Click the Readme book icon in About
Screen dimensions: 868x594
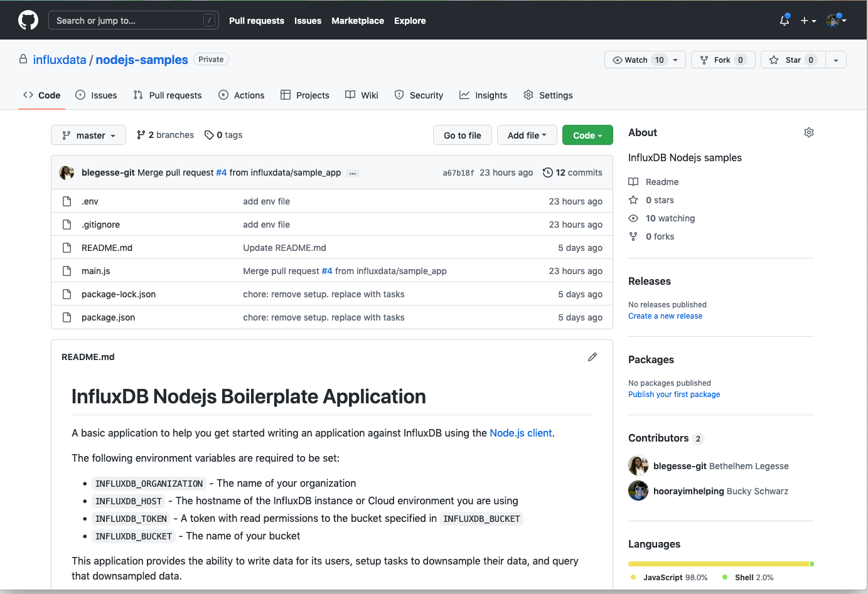tap(633, 182)
